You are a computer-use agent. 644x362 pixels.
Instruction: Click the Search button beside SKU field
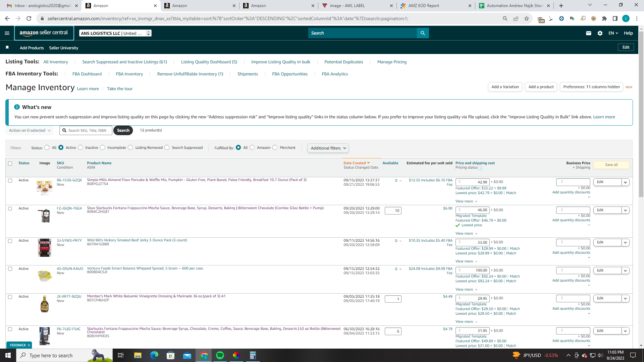click(123, 130)
